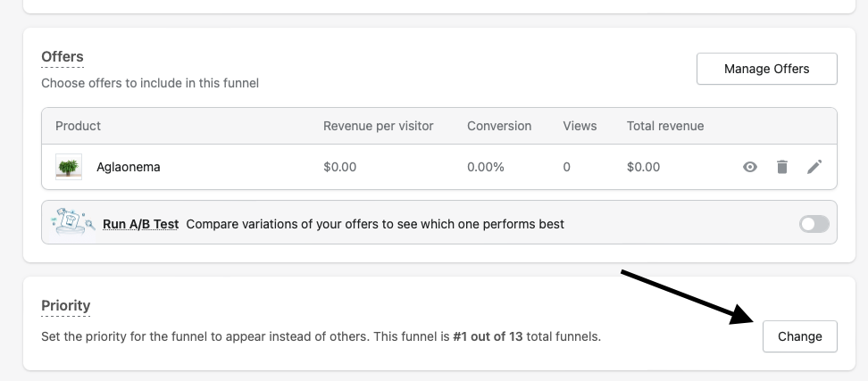Select the Aglaonema product name

coord(129,167)
